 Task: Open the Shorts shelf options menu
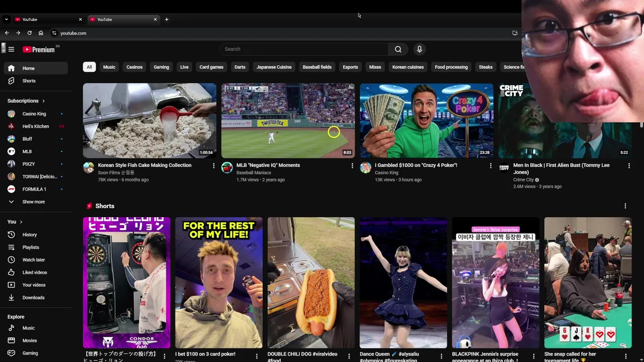pyautogui.click(x=625, y=206)
